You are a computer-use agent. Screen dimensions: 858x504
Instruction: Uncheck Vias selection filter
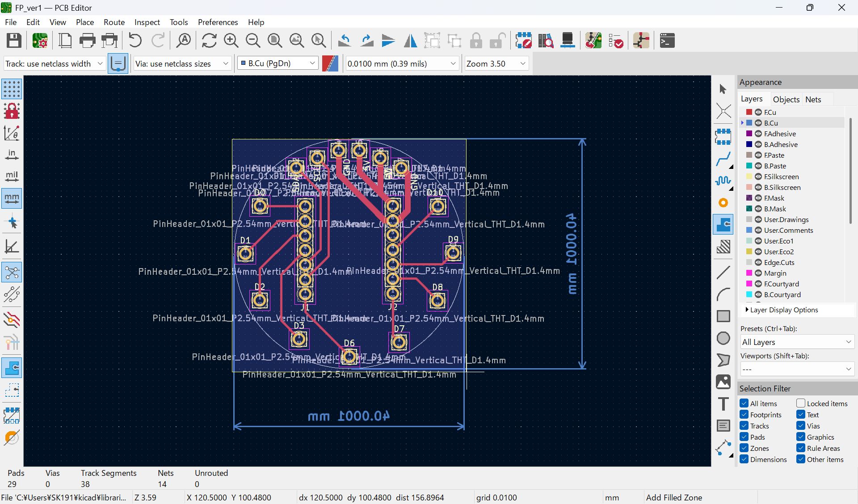click(801, 426)
